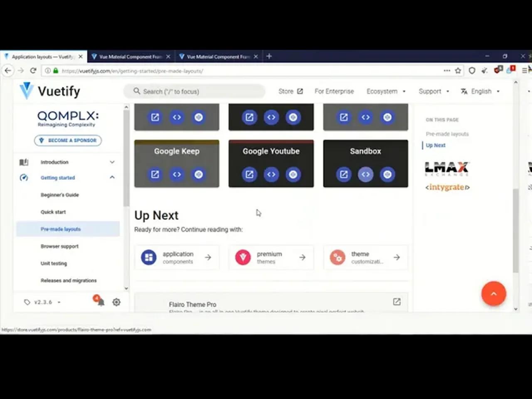Open Google Keep codepen round icon
The height and width of the screenshot is (399, 532).
[199, 175]
